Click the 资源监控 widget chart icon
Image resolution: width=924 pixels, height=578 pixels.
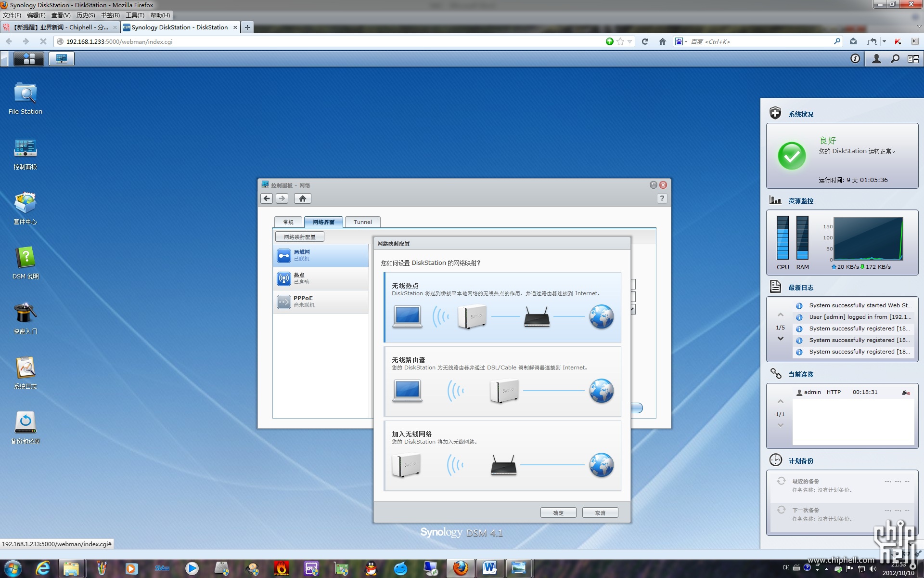point(775,200)
